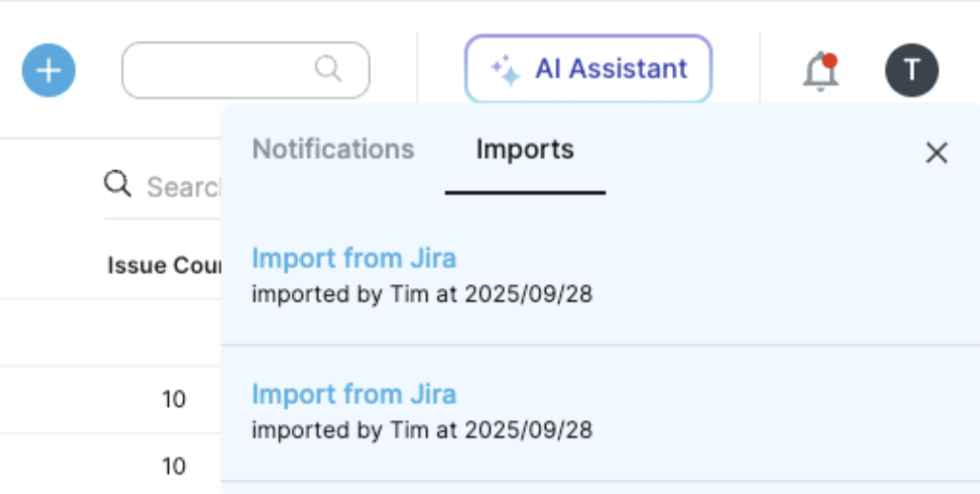Click first 'imported by Tim' description text
This screenshot has height=494, width=980.
pyautogui.click(x=422, y=294)
